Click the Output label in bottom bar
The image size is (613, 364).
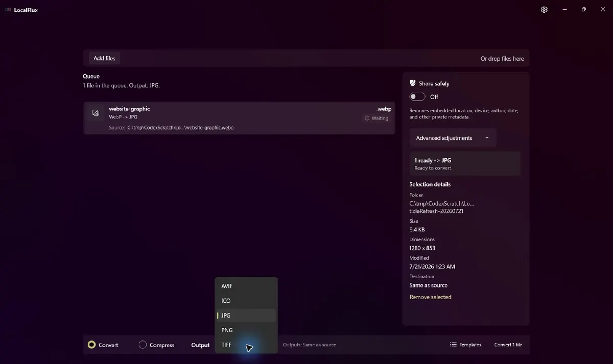200,345
